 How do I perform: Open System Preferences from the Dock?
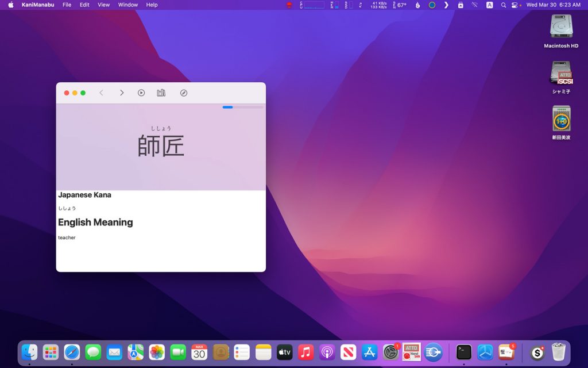coord(390,352)
